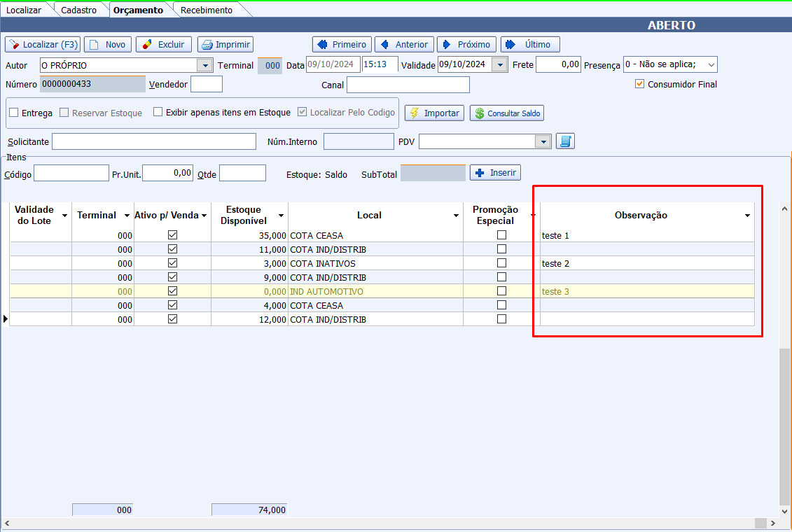Click the Importar button

coord(434,113)
